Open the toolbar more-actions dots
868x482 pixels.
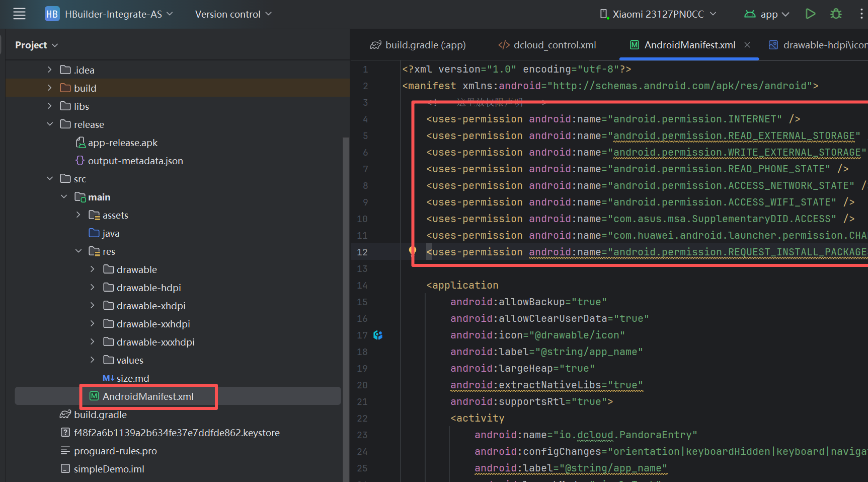click(861, 14)
